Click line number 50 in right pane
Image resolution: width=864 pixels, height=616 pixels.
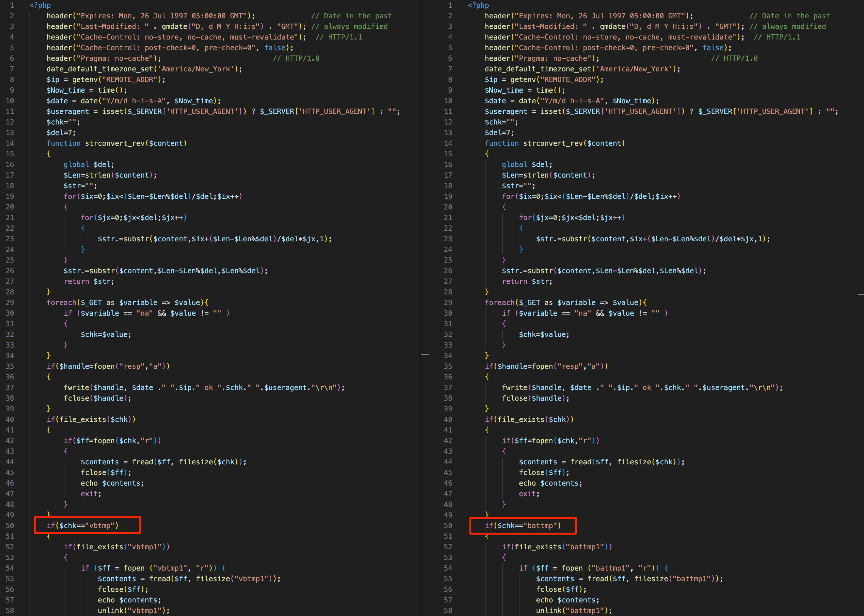click(x=448, y=526)
